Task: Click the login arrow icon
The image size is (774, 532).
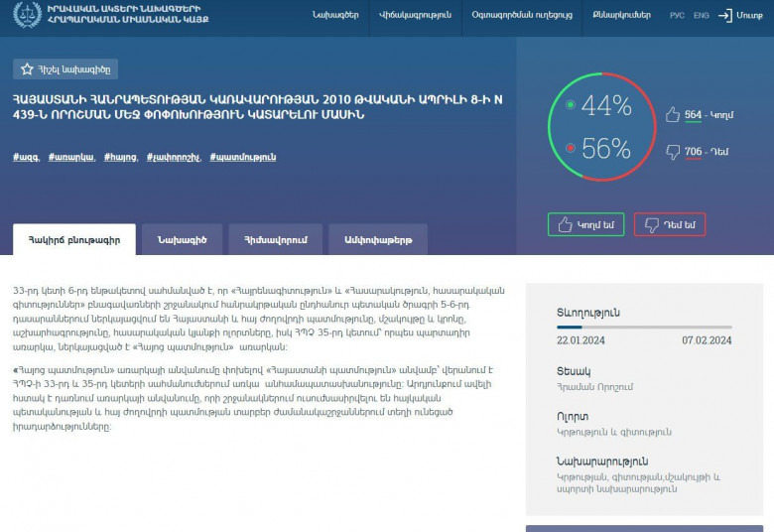Action: 725,16
